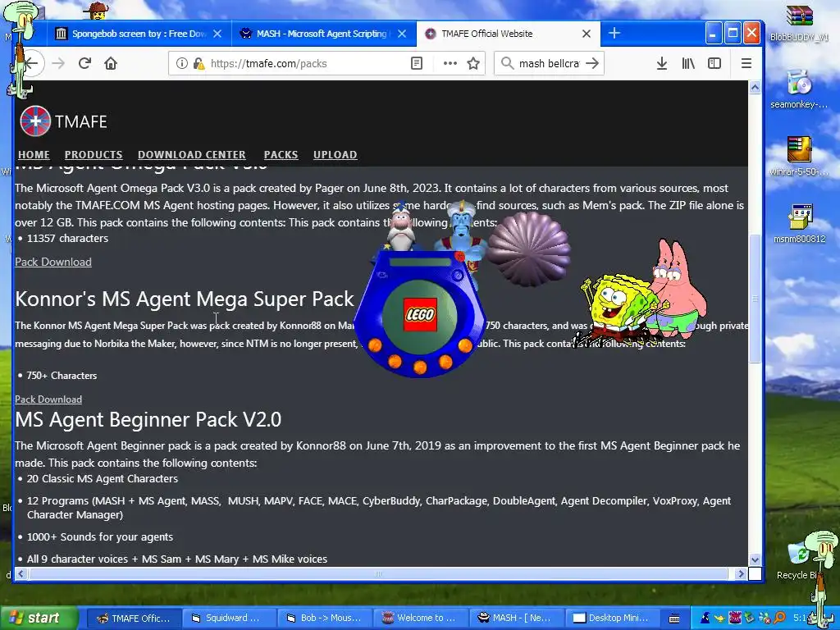Submit search with the arrow button
The height and width of the screenshot is (630, 840).
592,63
